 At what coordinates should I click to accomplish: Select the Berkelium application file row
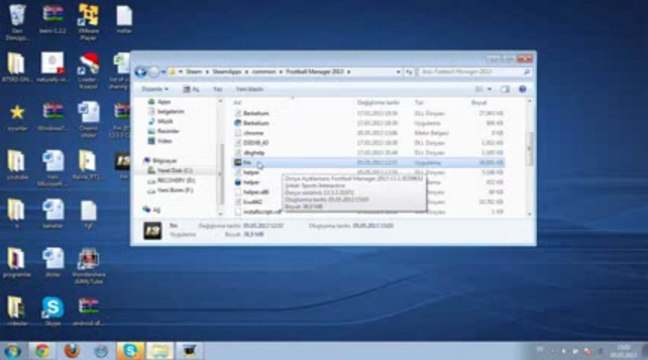pos(368,123)
